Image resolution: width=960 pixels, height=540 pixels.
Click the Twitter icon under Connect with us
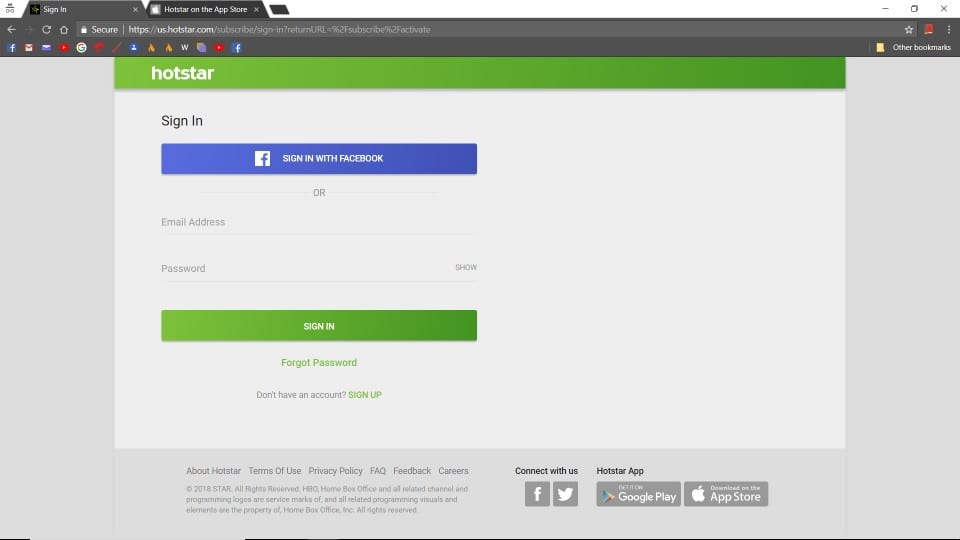click(565, 494)
